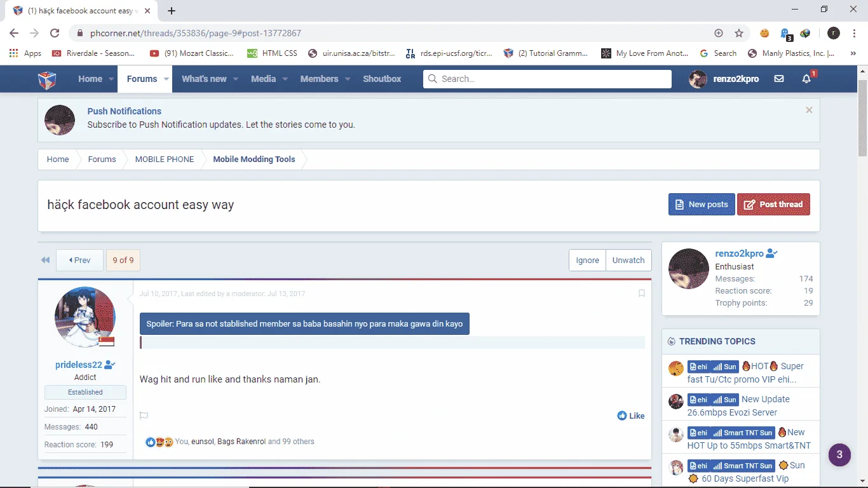868x488 pixels.
Task: Show more bookmarks via the double chevron
Action: tap(853, 53)
